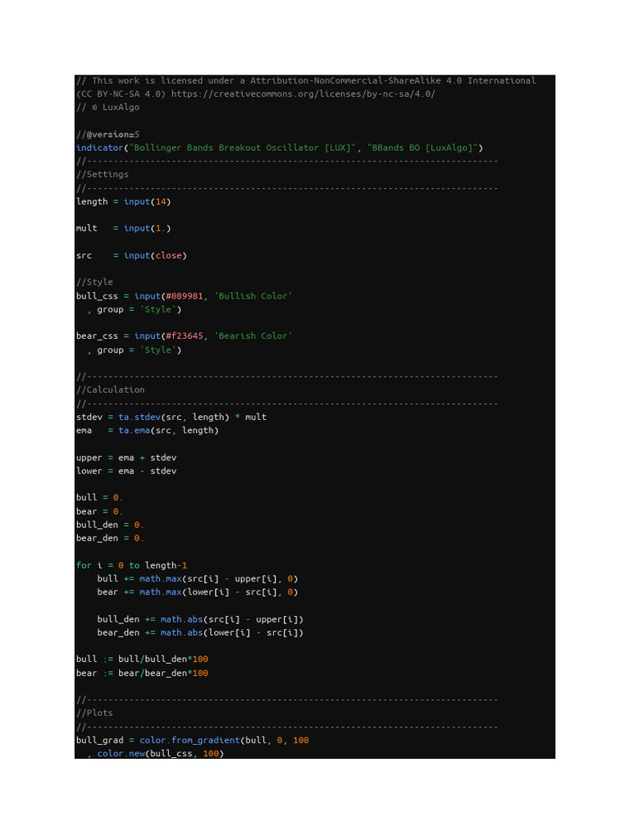
Task: Click the 'bear_den = 0.' line
Action: tap(110, 538)
